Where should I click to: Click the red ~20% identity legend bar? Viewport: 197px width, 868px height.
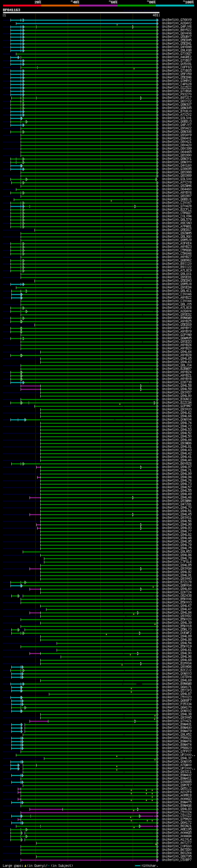22,6
